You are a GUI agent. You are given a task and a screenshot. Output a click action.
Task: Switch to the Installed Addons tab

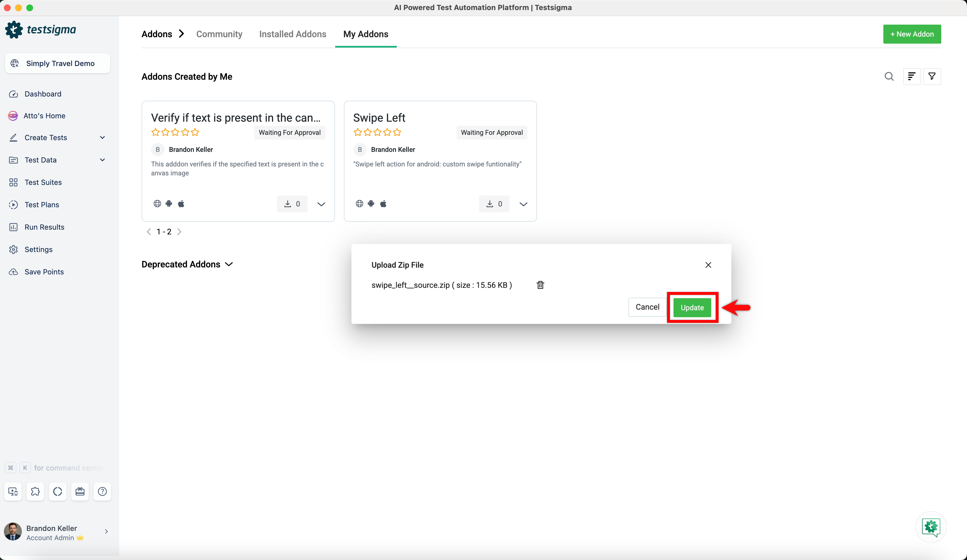pos(292,34)
